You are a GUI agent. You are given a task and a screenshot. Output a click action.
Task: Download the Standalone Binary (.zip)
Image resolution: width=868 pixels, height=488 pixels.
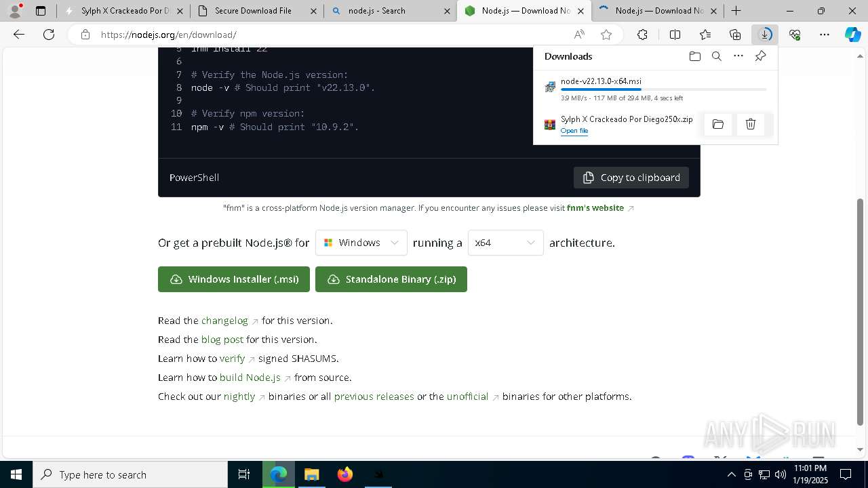coord(391,279)
